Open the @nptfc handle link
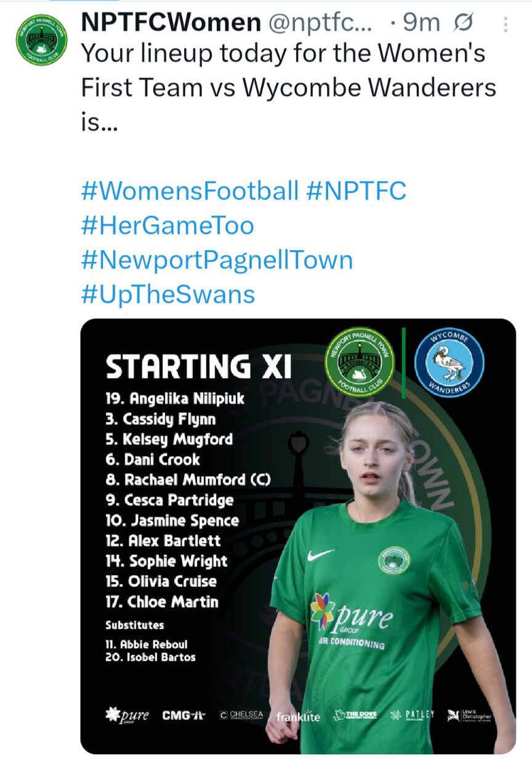Image resolution: width=532 pixels, height=763 pixels. click(320, 23)
